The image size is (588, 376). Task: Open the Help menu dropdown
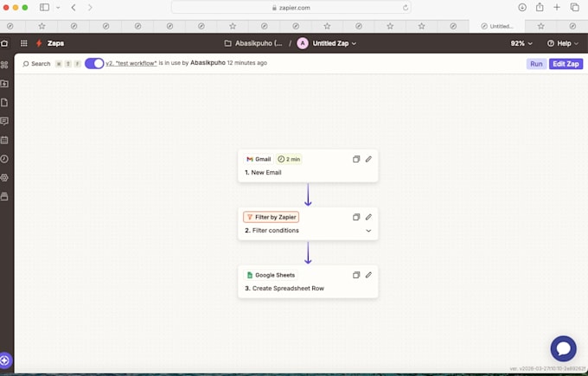(x=563, y=43)
